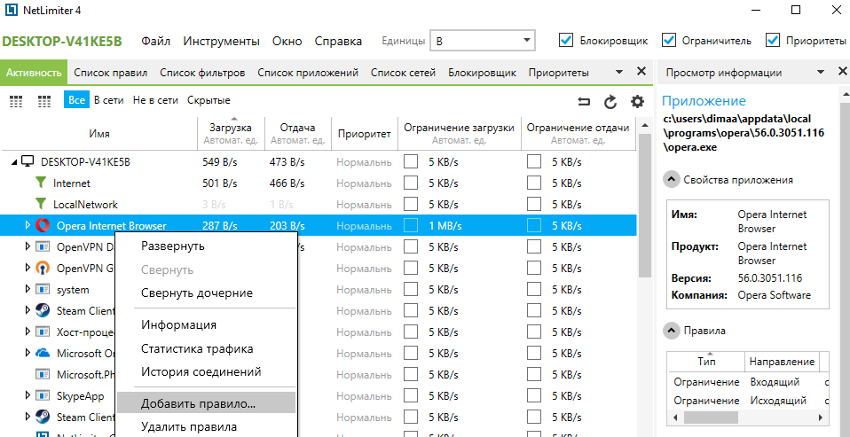This screenshot has height=437, width=850.
Task: Choose Добавить правило in context menu
Action: pyautogui.click(x=198, y=403)
